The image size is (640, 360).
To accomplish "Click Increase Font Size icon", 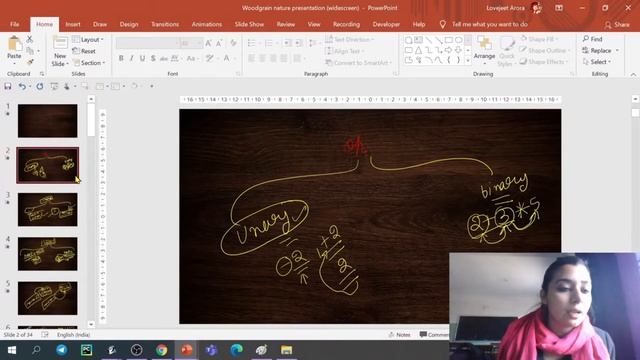I will [x=209, y=43].
